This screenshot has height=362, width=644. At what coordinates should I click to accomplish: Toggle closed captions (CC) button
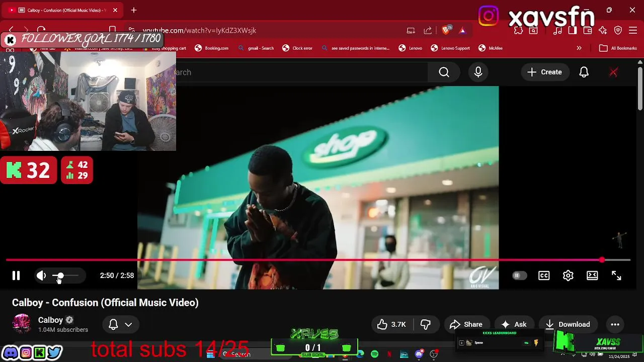pyautogui.click(x=544, y=276)
